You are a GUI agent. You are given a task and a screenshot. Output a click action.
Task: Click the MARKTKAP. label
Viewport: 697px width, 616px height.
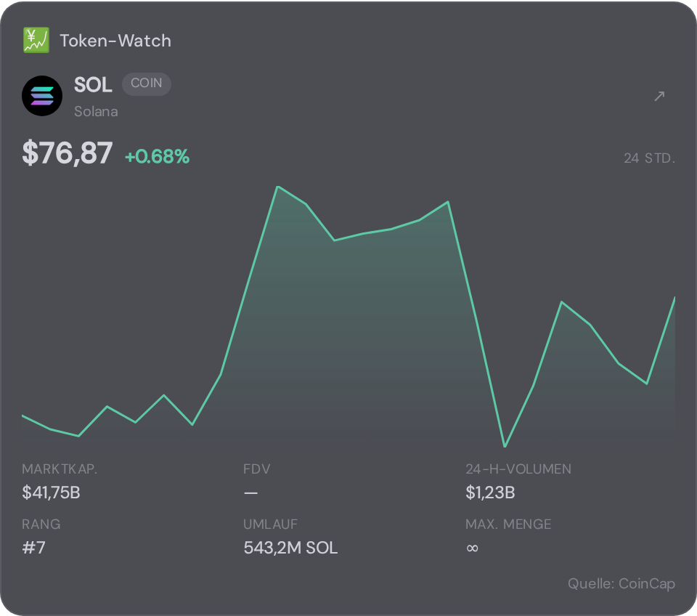coord(60,469)
